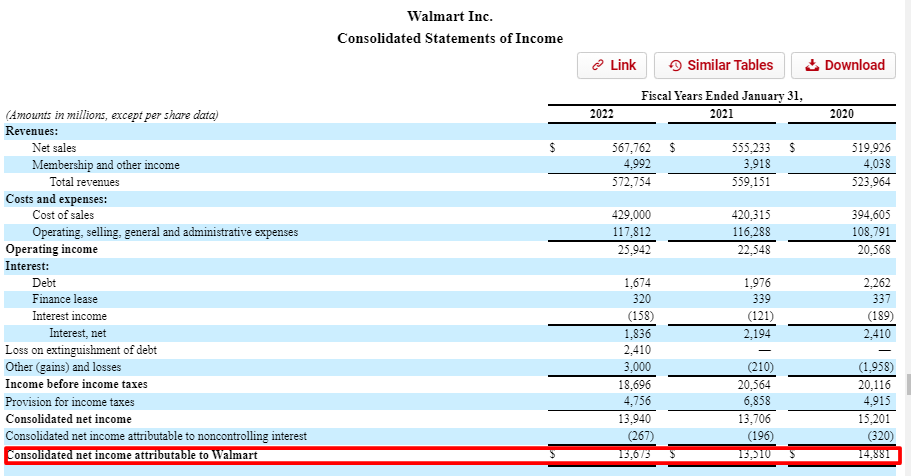Select the Loss on extinguishment of debt label
This screenshot has width=911, height=476.
pos(81,350)
